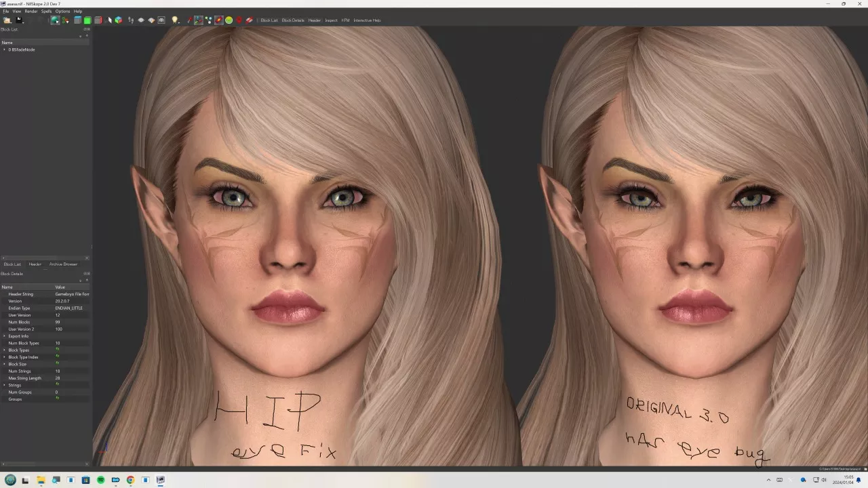The height and width of the screenshot is (488, 868).
Task: Click the yellow-green circle icon
Action: 229,20
